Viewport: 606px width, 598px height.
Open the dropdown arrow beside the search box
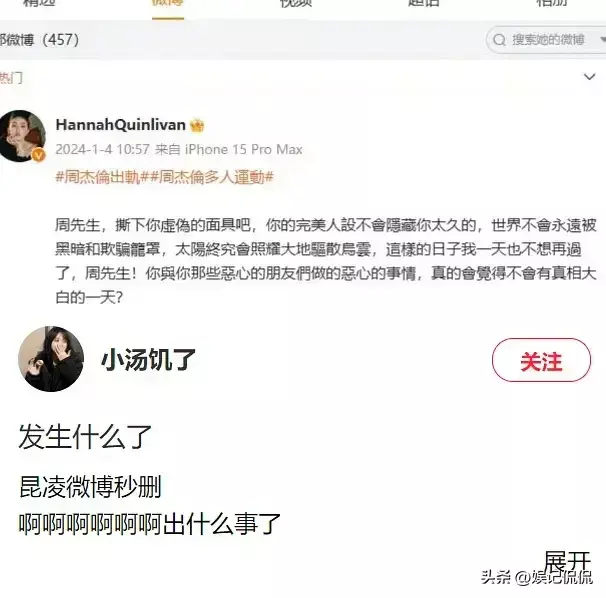click(x=603, y=39)
